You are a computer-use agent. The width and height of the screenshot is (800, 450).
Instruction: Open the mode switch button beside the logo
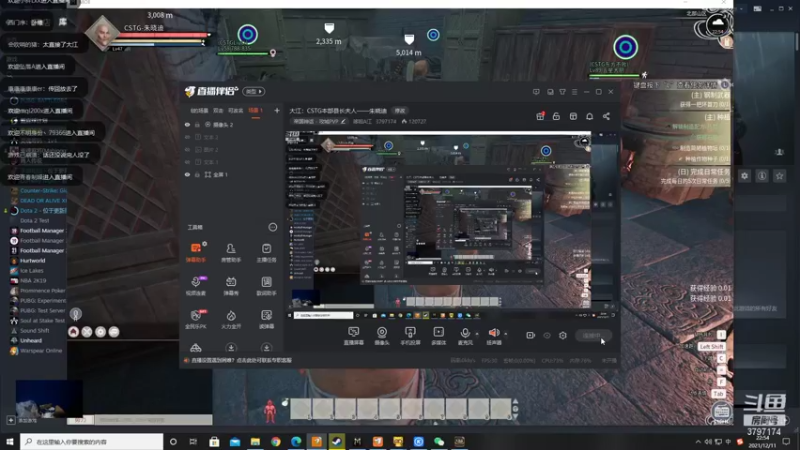254,92
